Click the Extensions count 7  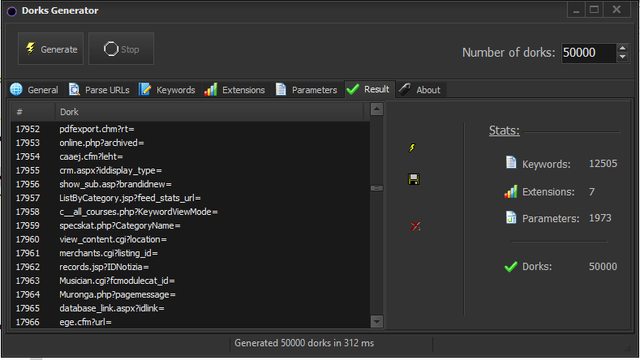pos(592,192)
